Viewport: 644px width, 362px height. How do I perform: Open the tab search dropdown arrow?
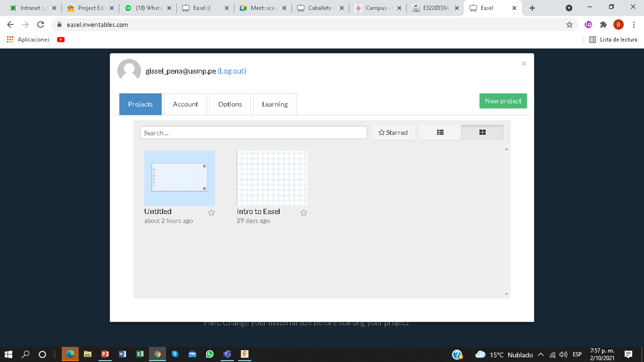569,8
